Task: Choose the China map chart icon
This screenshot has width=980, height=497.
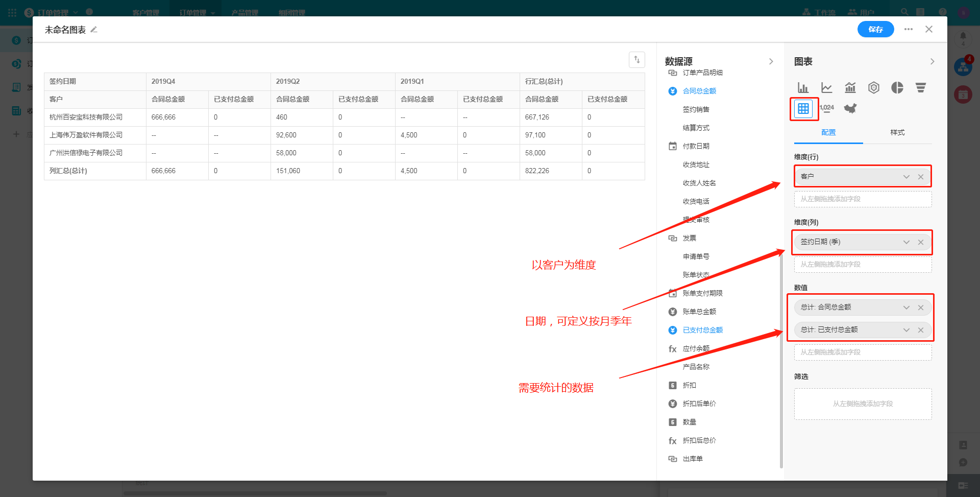Action: coord(850,108)
